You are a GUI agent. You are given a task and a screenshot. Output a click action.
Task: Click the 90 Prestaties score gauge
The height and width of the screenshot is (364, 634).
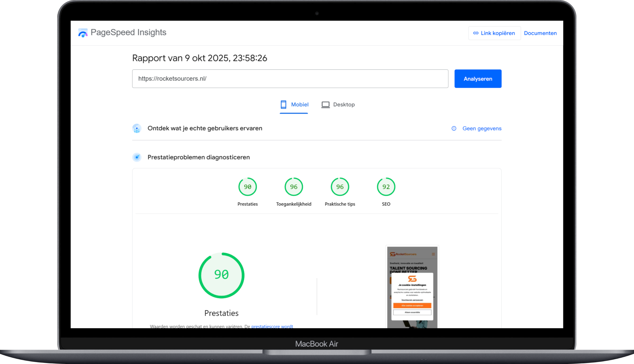(x=247, y=187)
